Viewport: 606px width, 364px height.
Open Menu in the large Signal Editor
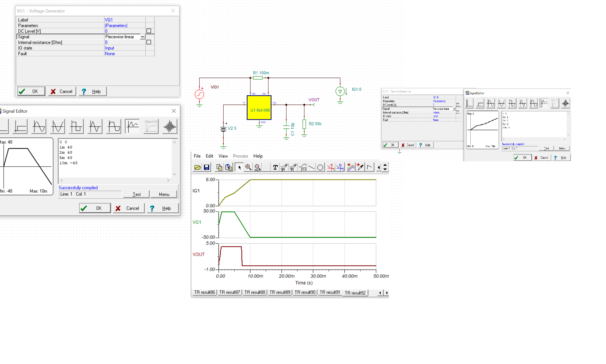(164, 194)
